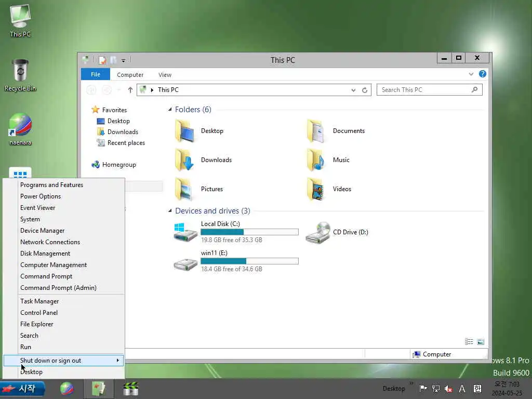Select the Downloads folder icon
Viewport: 532px width, 399px height.
184,160
